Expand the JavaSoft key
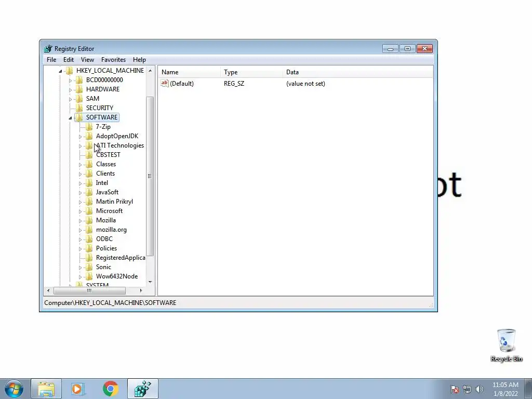The height and width of the screenshot is (399, 532). coord(80,193)
